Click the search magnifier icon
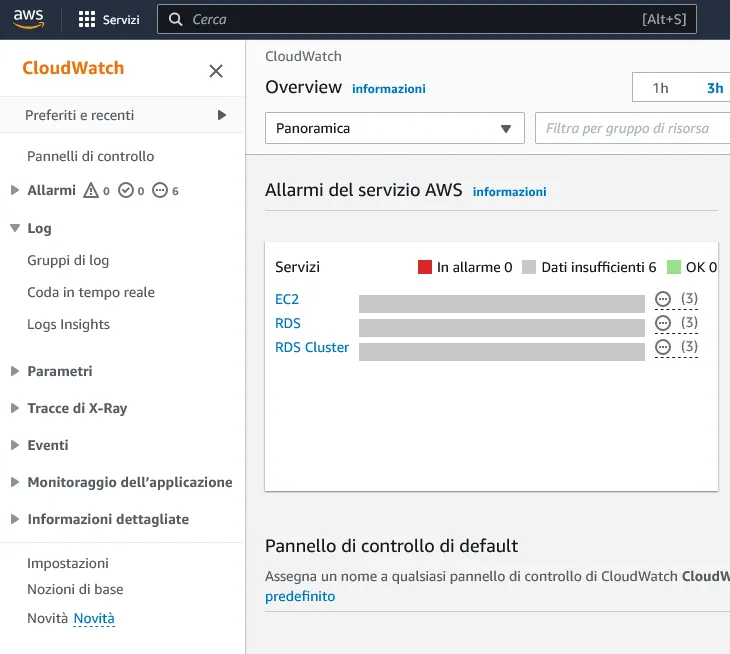 [x=176, y=19]
